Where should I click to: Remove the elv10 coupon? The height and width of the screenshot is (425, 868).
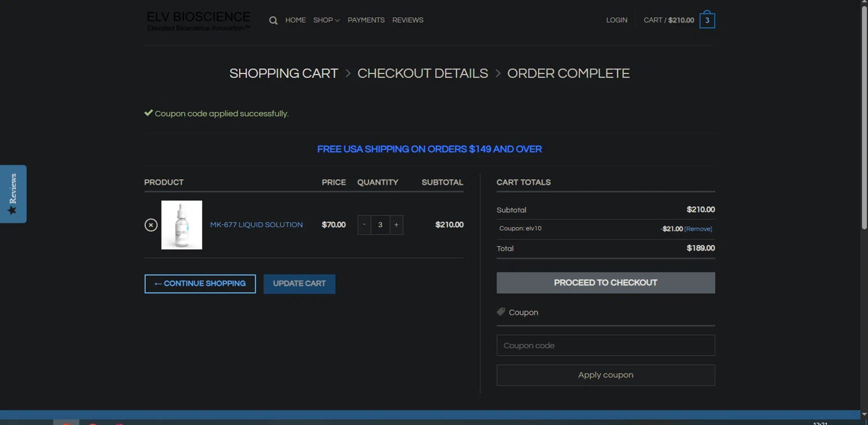click(698, 229)
